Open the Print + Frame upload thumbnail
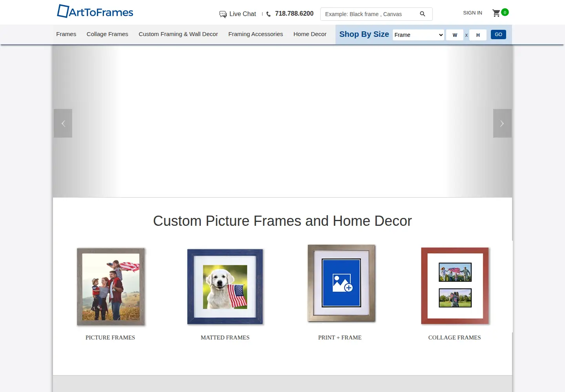 pos(341,283)
